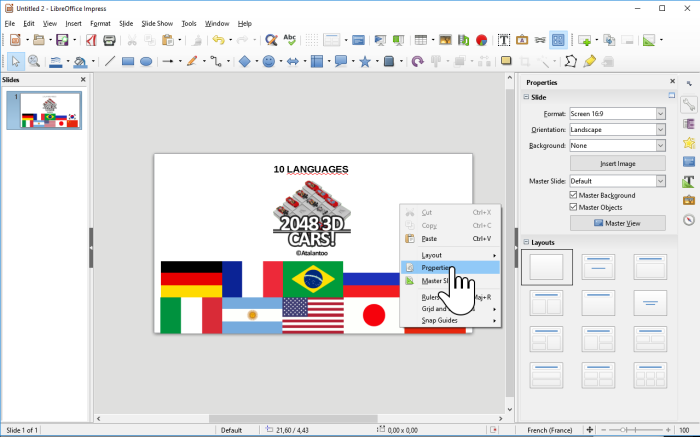
Task: Click the Master View button
Action: [x=617, y=223]
